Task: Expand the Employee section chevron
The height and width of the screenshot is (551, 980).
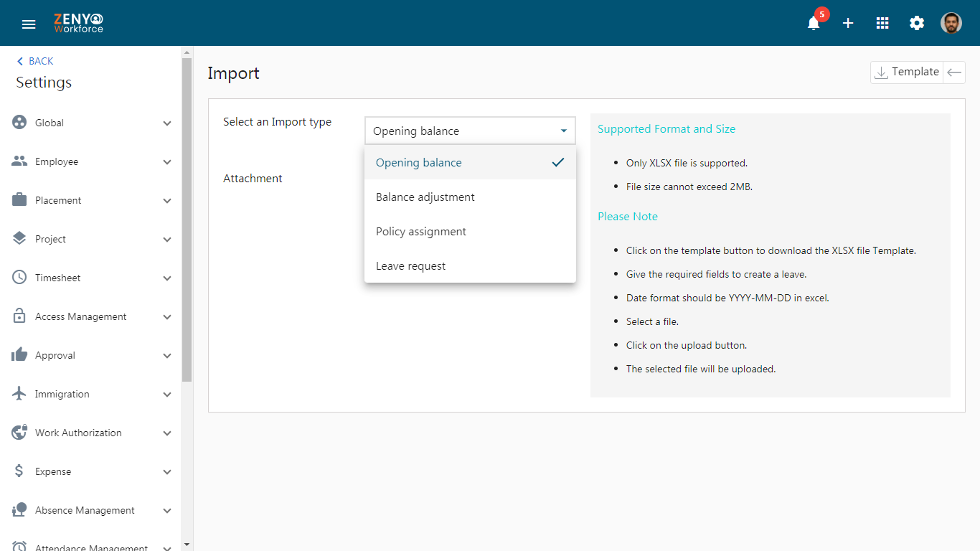Action: click(x=167, y=162)
